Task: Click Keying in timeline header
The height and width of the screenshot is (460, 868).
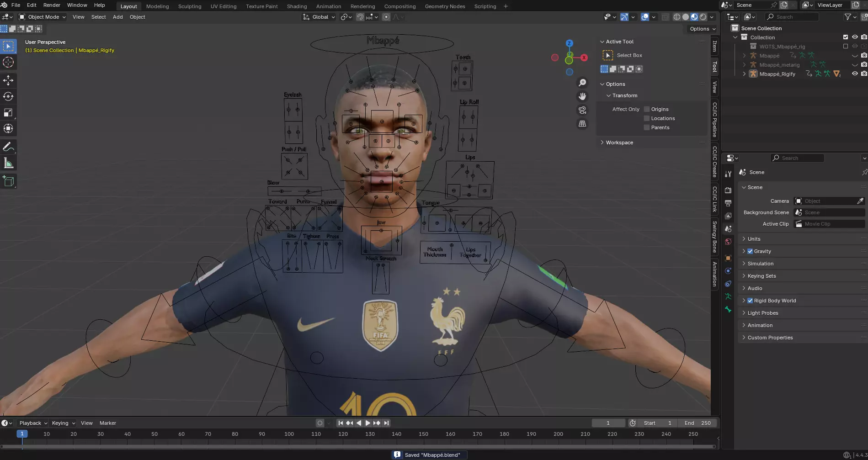Action: [x=63, y=423]
